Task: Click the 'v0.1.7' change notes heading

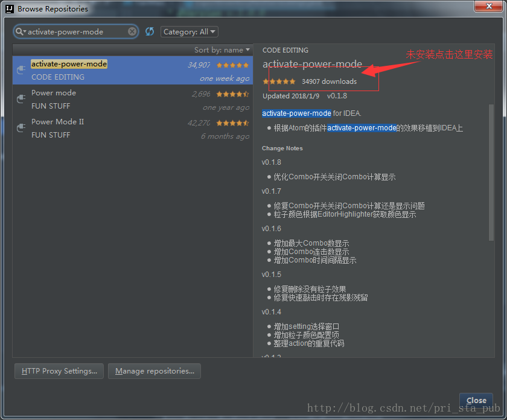Action: [271, 191]
